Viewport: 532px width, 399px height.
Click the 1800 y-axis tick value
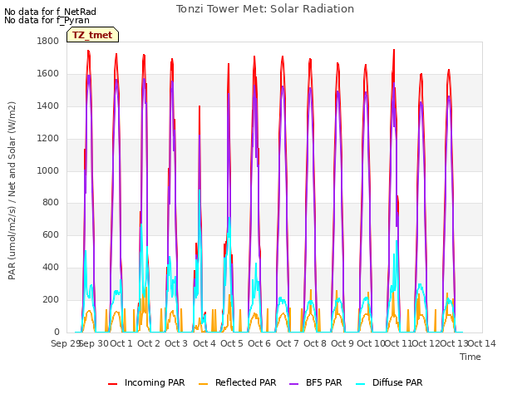48,42
